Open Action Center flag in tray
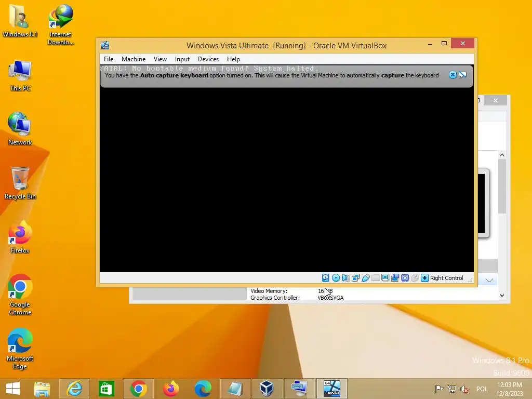The width and height of the screenshot is (532, 399). [x=438, y=389]
